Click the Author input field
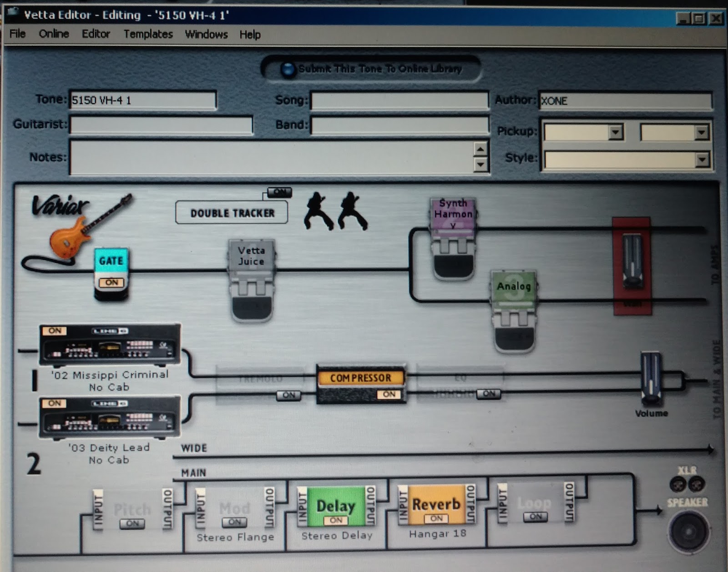Viewport: 728px width, 572px height. pyautogui.click(x=625, y=101)
